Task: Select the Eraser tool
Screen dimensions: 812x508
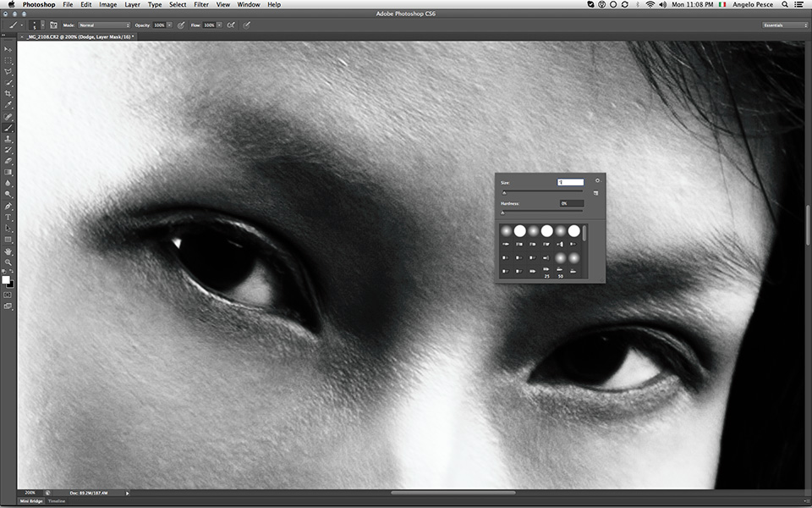Action: (x=8, y=161)
